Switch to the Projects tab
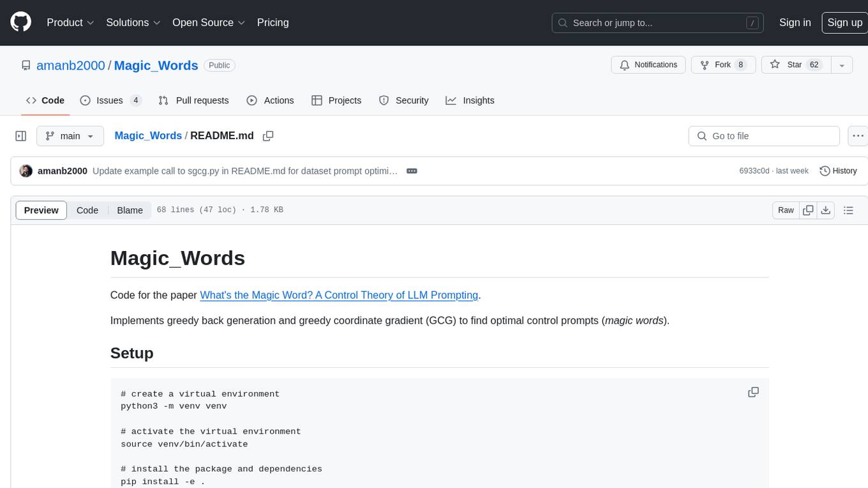868x488 pixels. pos(336,100)
